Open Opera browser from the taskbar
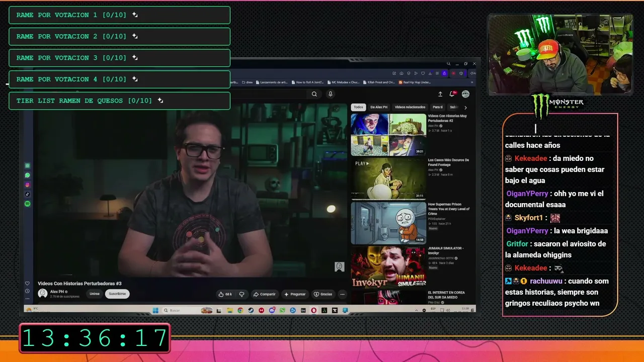This screenshot has height=362, width=644. tap(314, 310)
